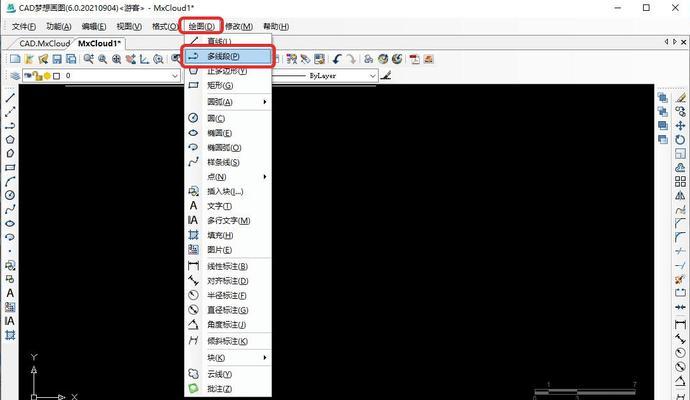
Task: Choose 多行文字(M) from the Draw menu
Action: (x=228, y=220)
